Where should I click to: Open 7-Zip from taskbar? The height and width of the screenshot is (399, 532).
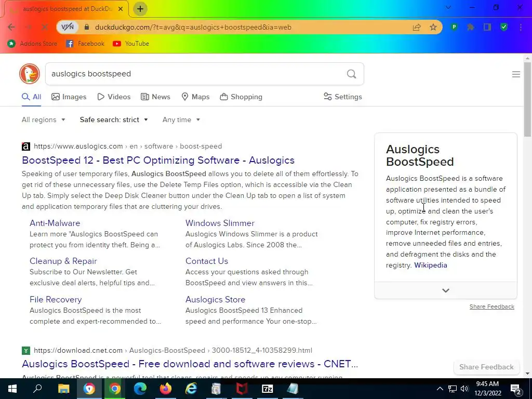268,389
